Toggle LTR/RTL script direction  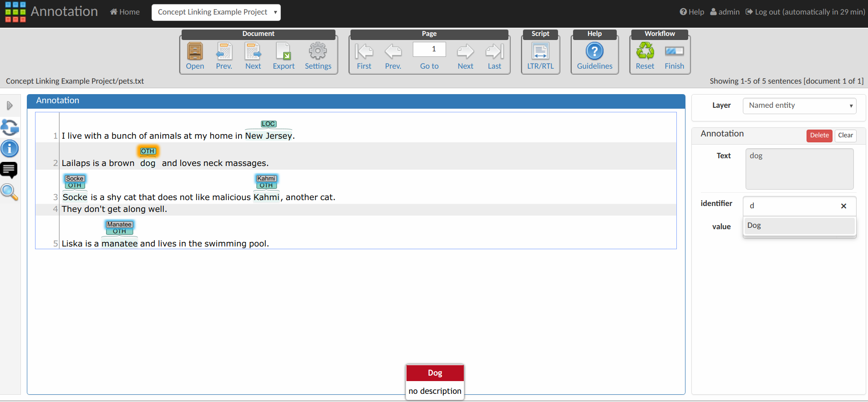coord(541,56)
